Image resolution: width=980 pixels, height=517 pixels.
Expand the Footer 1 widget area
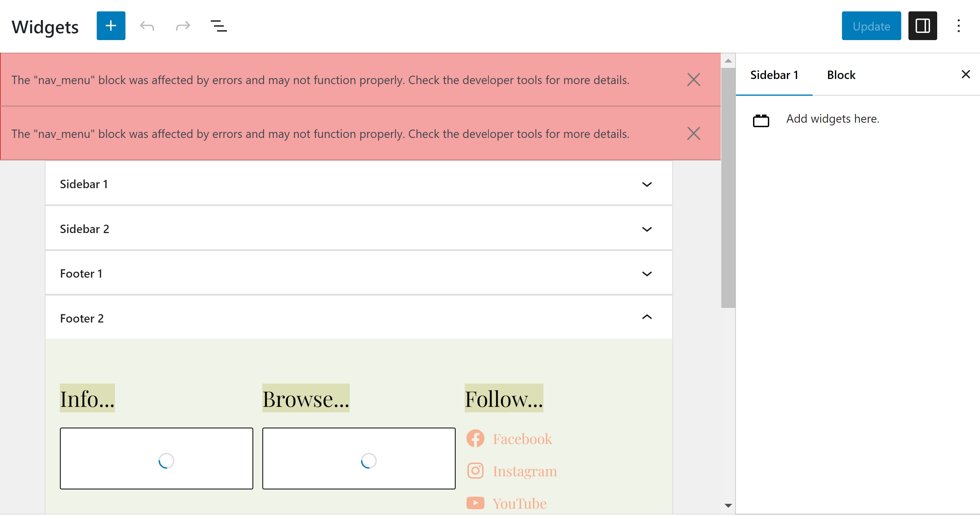tap(647, 274)
